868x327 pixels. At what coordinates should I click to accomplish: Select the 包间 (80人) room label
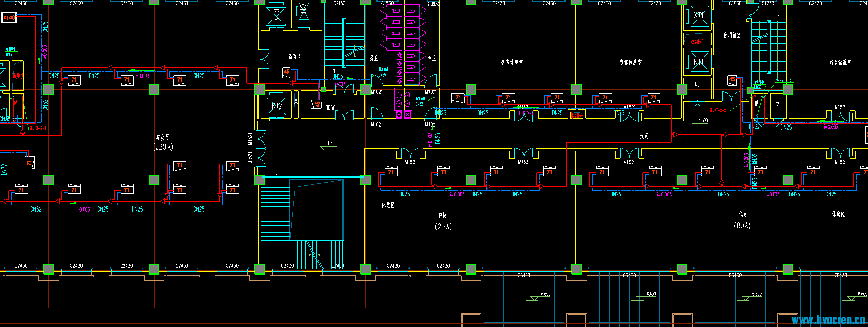[x=743, y=220]
